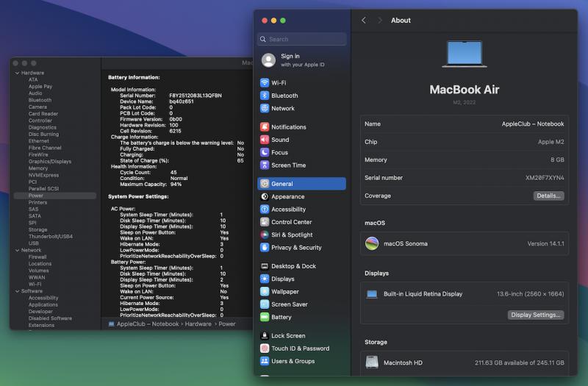Select the Network globe icon
This screenshot has width=588, height=386.
click(x=265, y=108)
